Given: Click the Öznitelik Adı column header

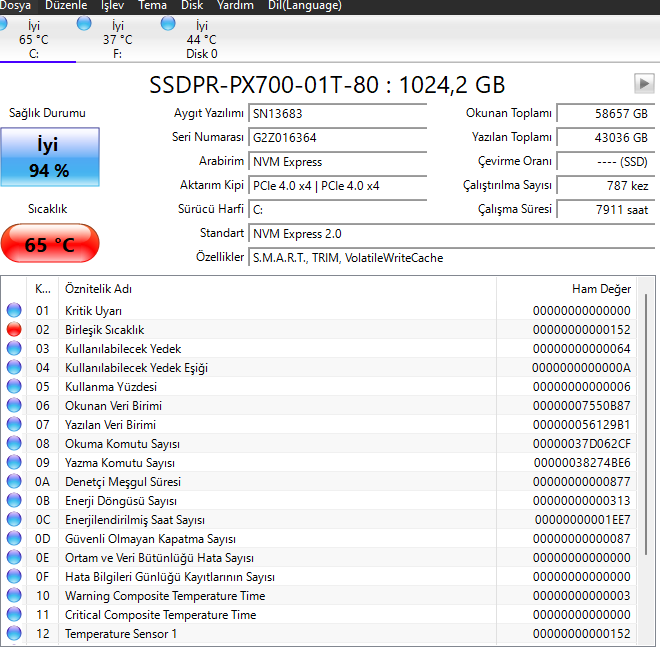Looking at the screenshot, I should click(x=277, y=289).
